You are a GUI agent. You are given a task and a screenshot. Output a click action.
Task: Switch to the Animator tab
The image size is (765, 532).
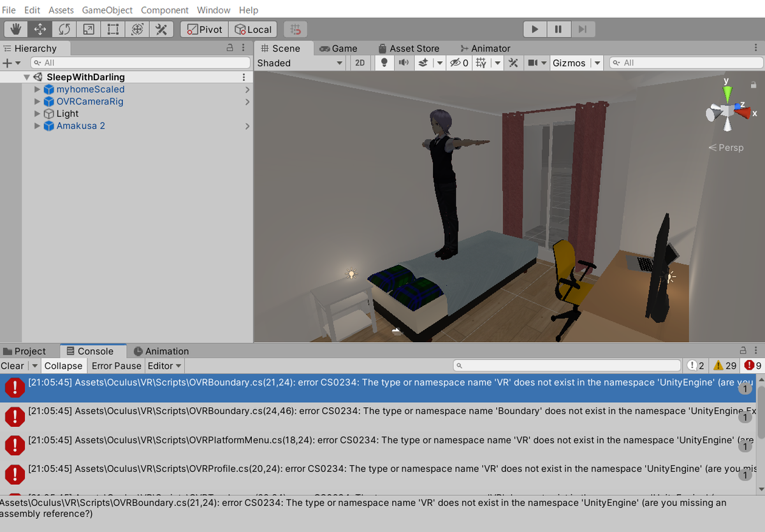tap(485, 48)
